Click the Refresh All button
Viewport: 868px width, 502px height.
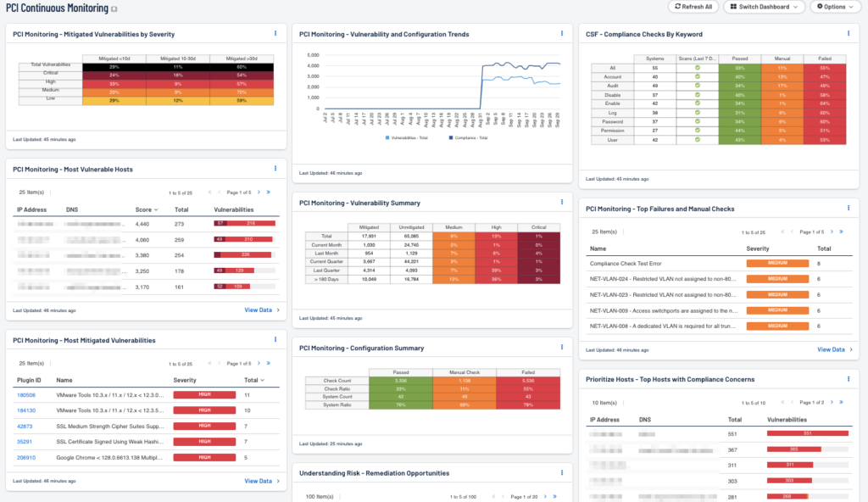pyautogui.click(x=693, y=7)
